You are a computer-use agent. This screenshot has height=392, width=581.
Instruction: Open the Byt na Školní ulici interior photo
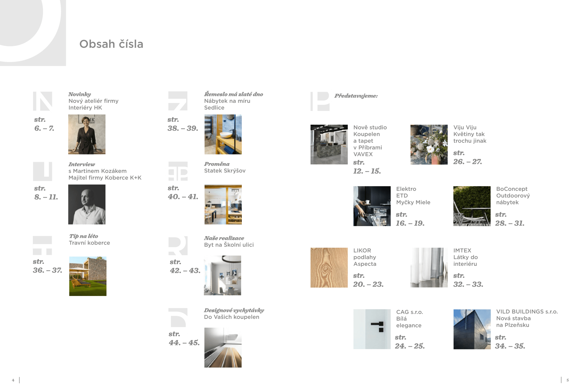click(223, 275)
